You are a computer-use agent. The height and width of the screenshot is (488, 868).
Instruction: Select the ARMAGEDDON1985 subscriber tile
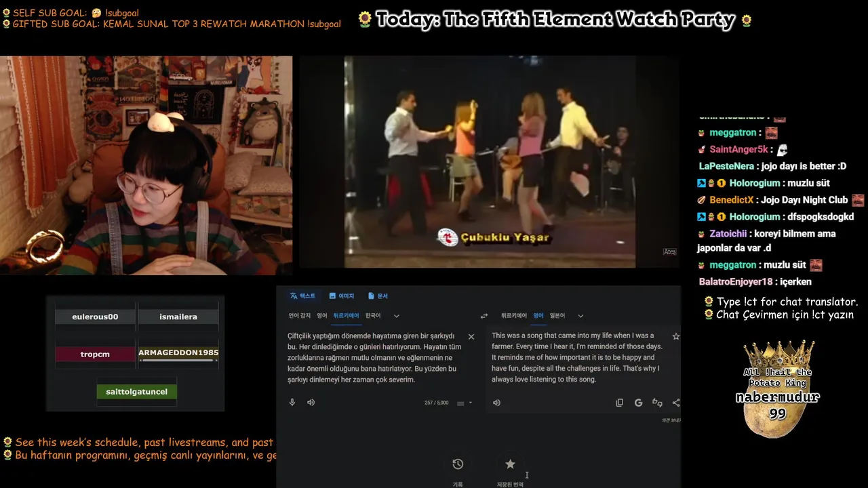(x=178, y=354)
